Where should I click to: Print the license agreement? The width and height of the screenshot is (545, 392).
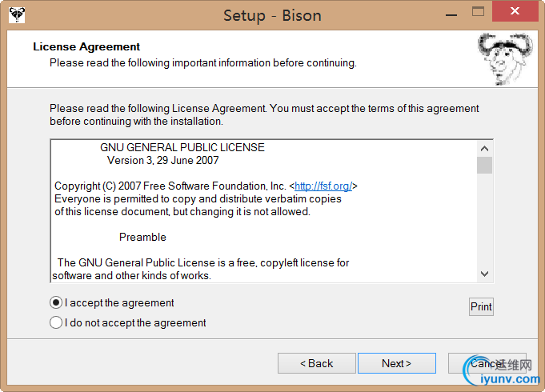[x=481, y=307]
